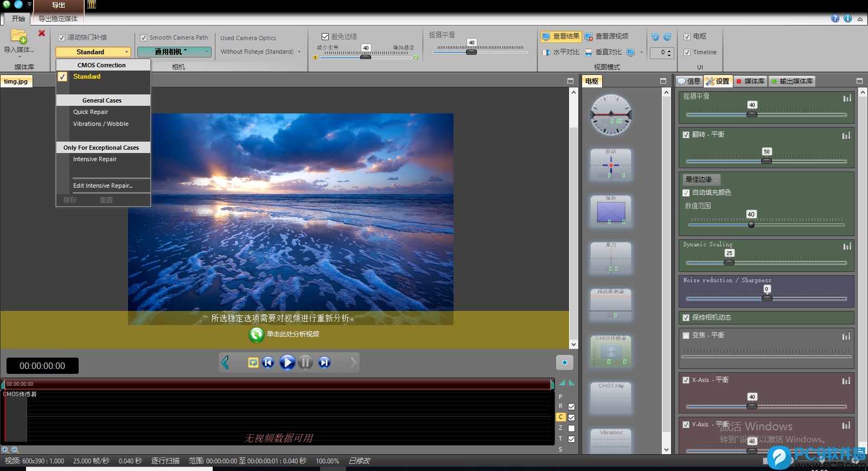The width and height of the screenshot is (868, 471).
Task: Click the green analyze video icon
Action: (257, 334)
